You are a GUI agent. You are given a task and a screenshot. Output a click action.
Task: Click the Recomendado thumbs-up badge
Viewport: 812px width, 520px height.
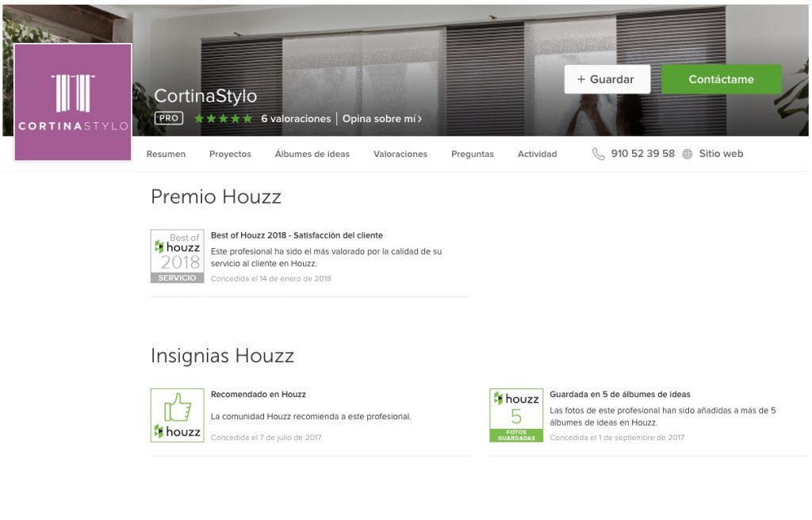(x=177, y=415)
